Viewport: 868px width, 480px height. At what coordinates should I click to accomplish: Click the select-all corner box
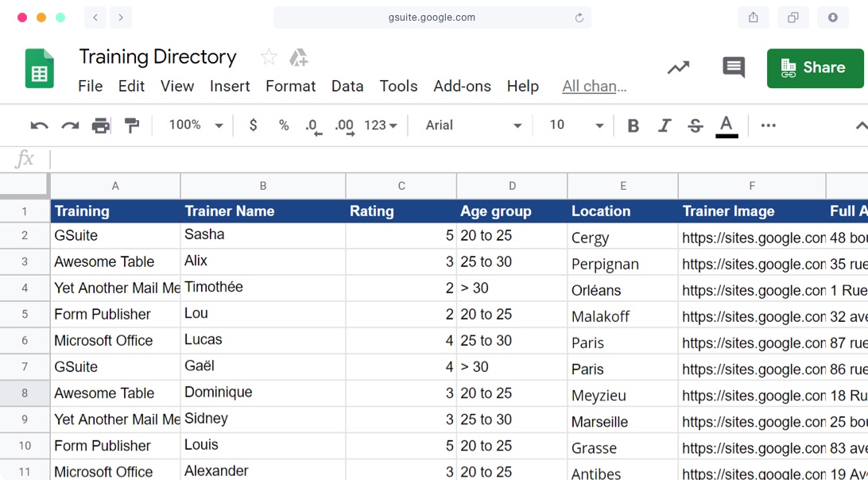[x=25, y=185]
